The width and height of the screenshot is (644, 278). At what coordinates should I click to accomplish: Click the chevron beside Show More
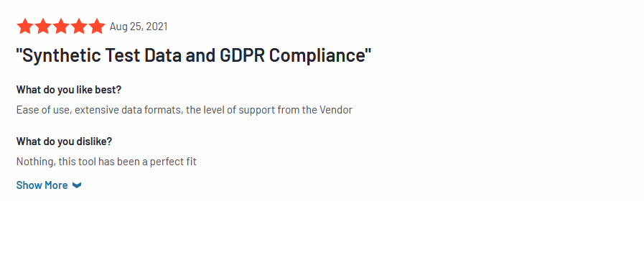pos(77,185)
